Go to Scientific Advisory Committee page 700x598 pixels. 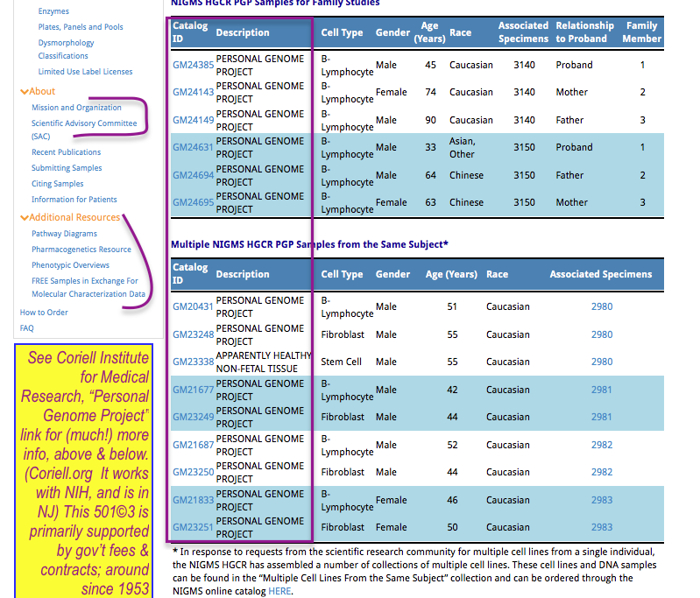[84, 123]
